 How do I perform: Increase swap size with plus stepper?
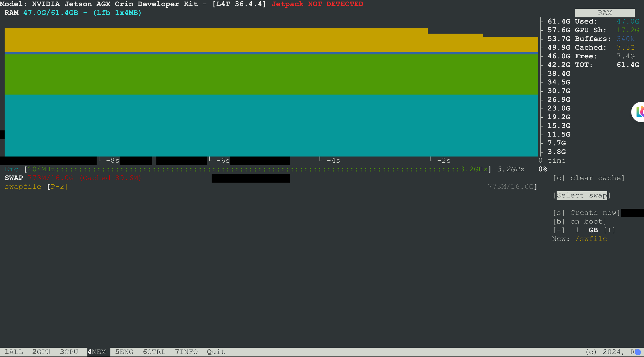[610, 230]
